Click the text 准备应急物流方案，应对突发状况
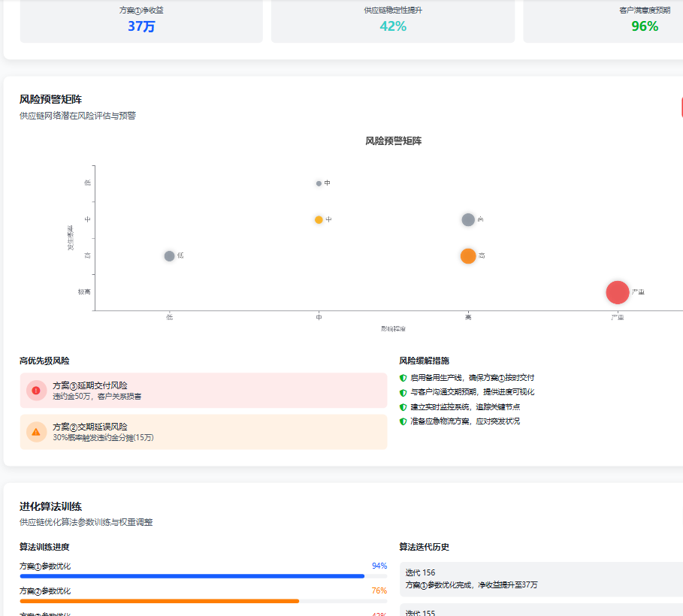683x616 pixels. coord(465,421)
